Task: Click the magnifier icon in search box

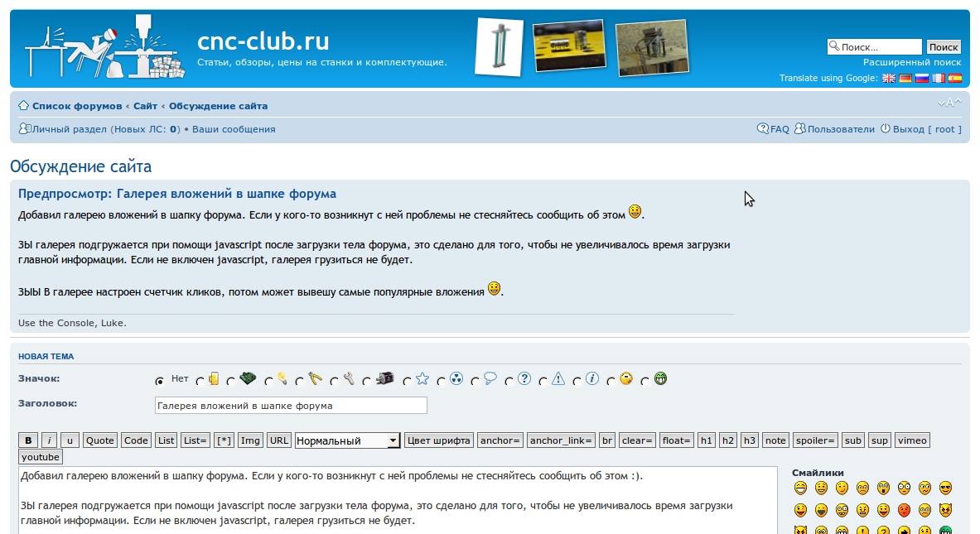Action: pos(833,46)
